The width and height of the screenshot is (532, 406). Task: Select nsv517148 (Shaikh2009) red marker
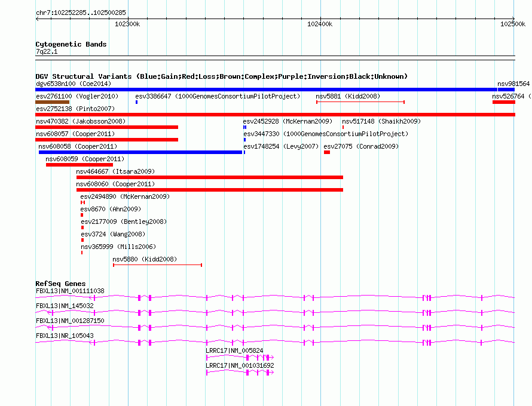click(x=343, y=127)
